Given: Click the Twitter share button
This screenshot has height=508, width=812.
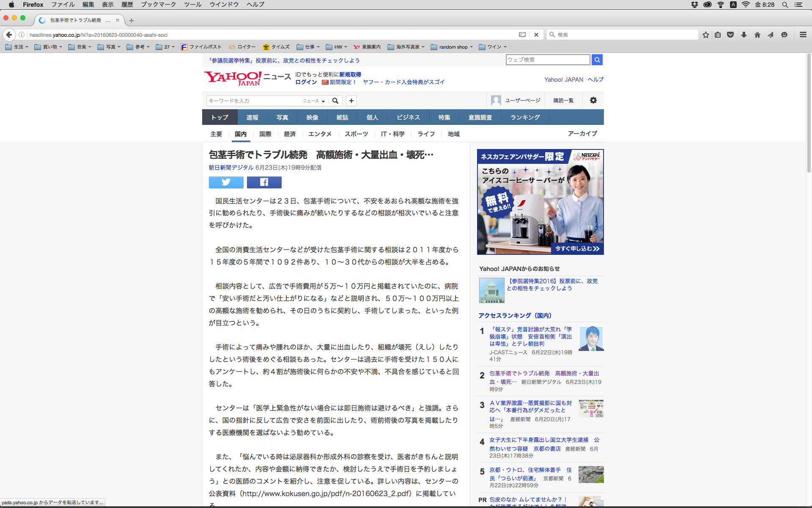Looking at the screenshot, I should point(226,182).
